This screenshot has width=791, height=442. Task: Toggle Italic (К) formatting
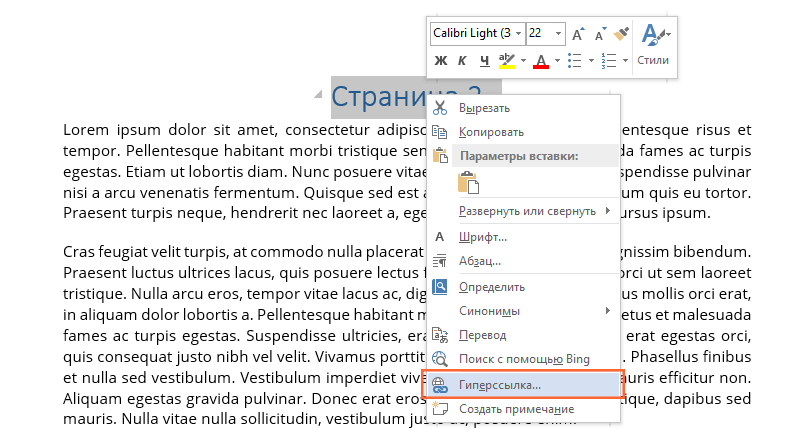click(x=462, y=61)
